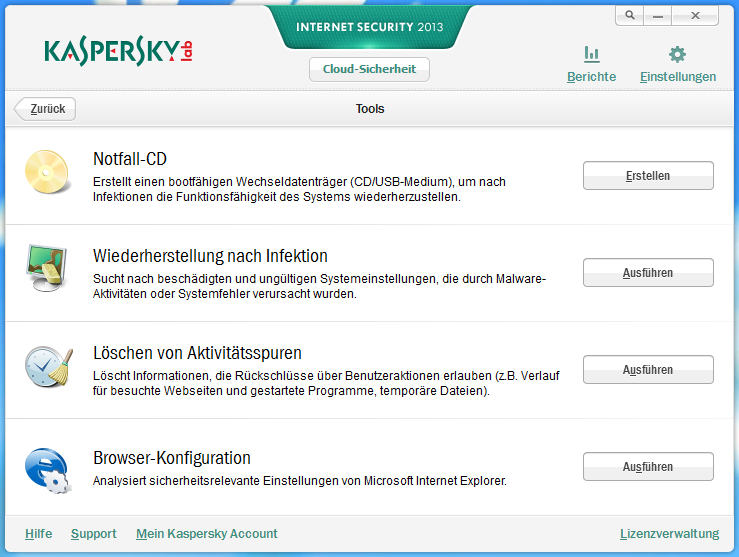
Task: Click the description starting 'Löscht Informationen'
Action: coord(326,384)
